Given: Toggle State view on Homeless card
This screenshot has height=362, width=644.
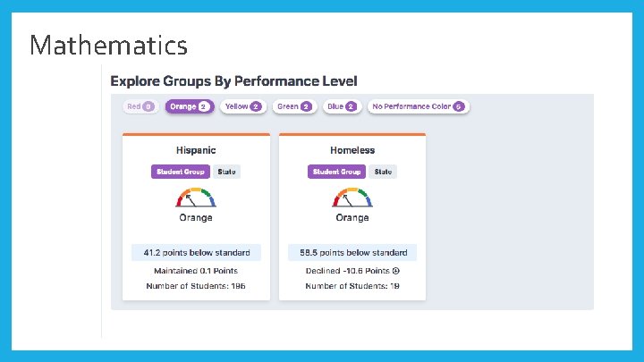Looking at the screenshot, I should pos(383,172).
